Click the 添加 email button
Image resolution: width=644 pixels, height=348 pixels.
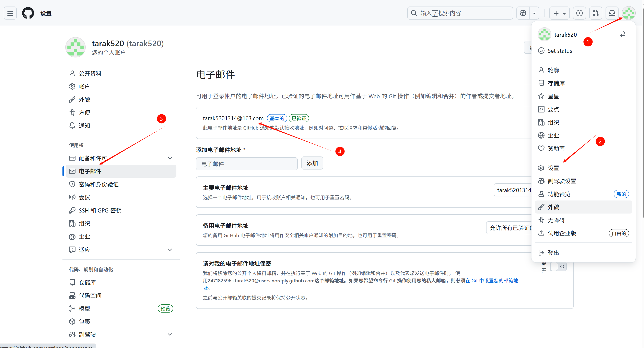tap(312, 163)
